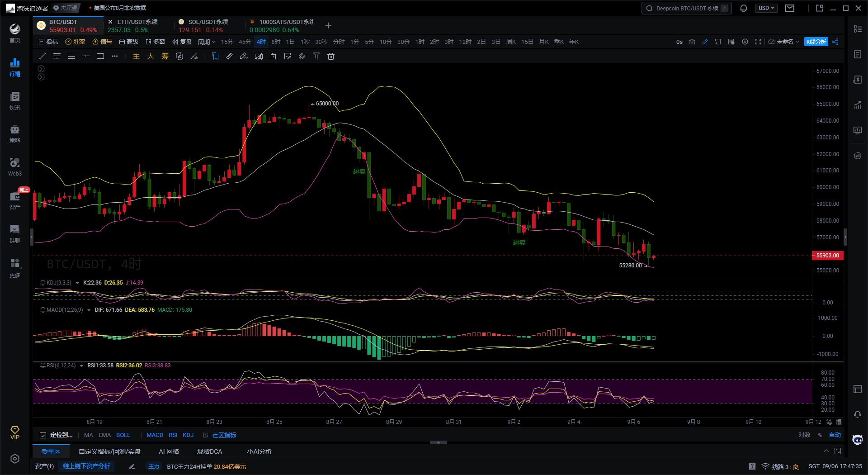868x475 pixels.
Task: Open the 快讯 news sidebar icon
Action: tap(15, 100)
